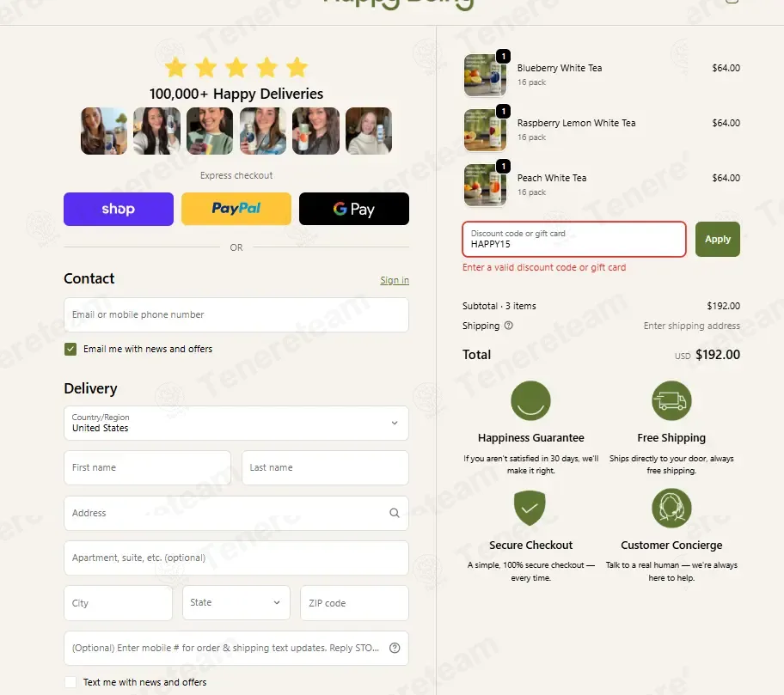784x695 pixels.
Task: Click the discount code HAPPY15 field
Action: pos(574,240)
